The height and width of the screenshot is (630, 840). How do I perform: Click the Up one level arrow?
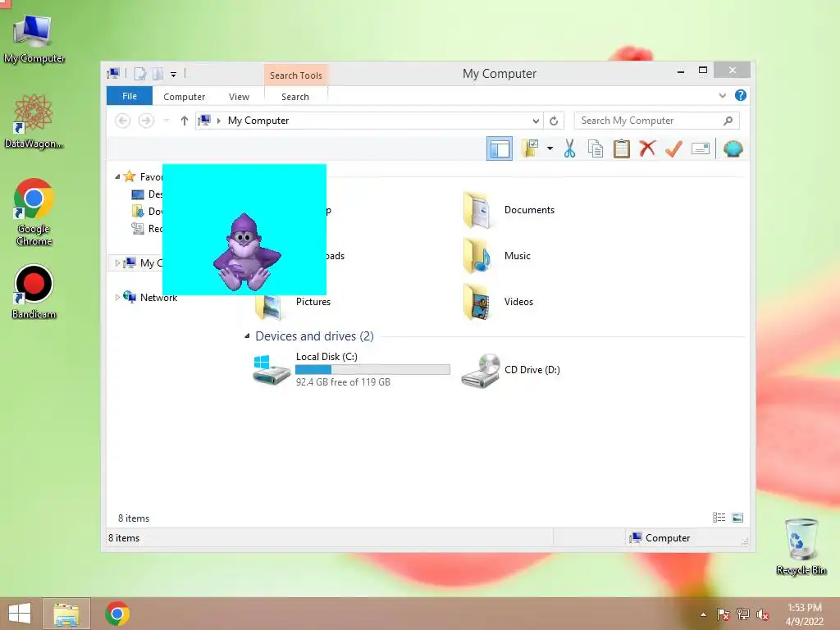pyautogui.click(x=185, y=121)
